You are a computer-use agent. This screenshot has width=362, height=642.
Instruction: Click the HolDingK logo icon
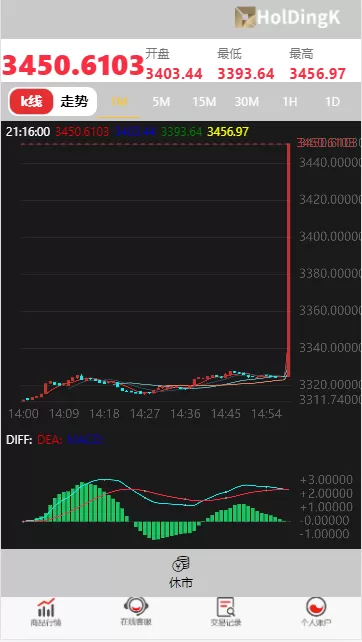click(x=245, y=17)
